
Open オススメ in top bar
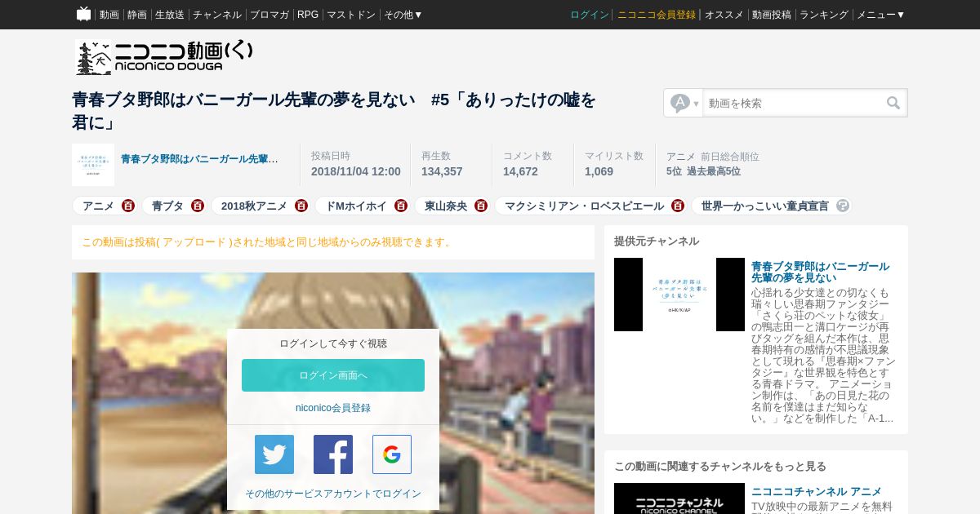tap(724, 15)
